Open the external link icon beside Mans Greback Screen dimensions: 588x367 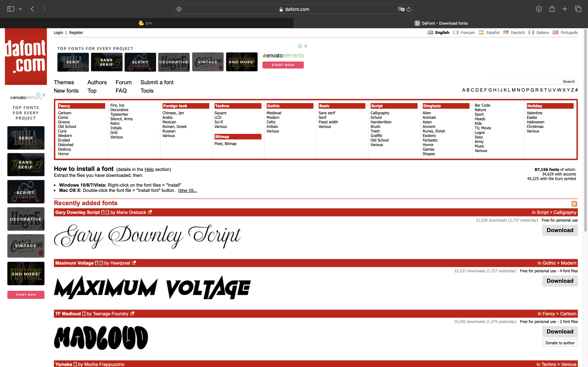point(150,212)
